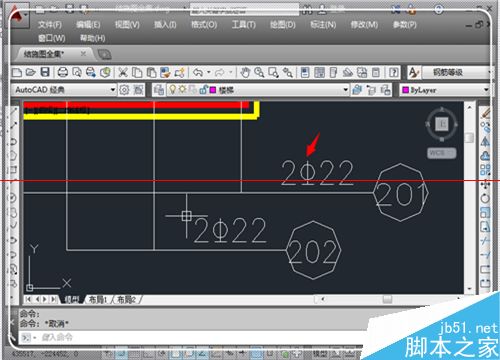Click the vertical scrollbar down arrow
Viewport: 500px width, 360px height.
(x=469, y=289)
